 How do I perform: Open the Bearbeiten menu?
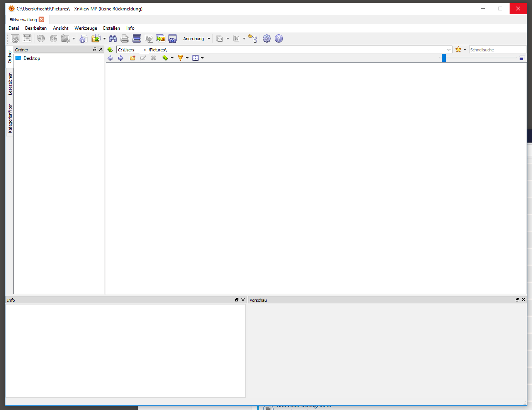[x=36, y=28]
